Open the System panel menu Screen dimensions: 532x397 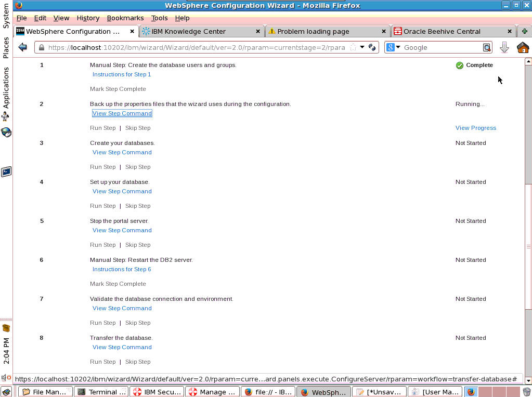point(6,16)
